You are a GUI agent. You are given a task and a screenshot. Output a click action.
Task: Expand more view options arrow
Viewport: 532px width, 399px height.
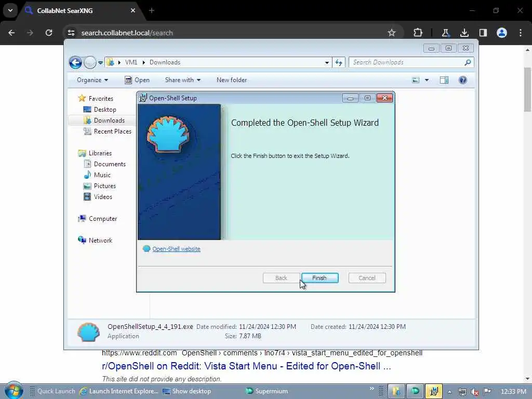tap(427, 80)
